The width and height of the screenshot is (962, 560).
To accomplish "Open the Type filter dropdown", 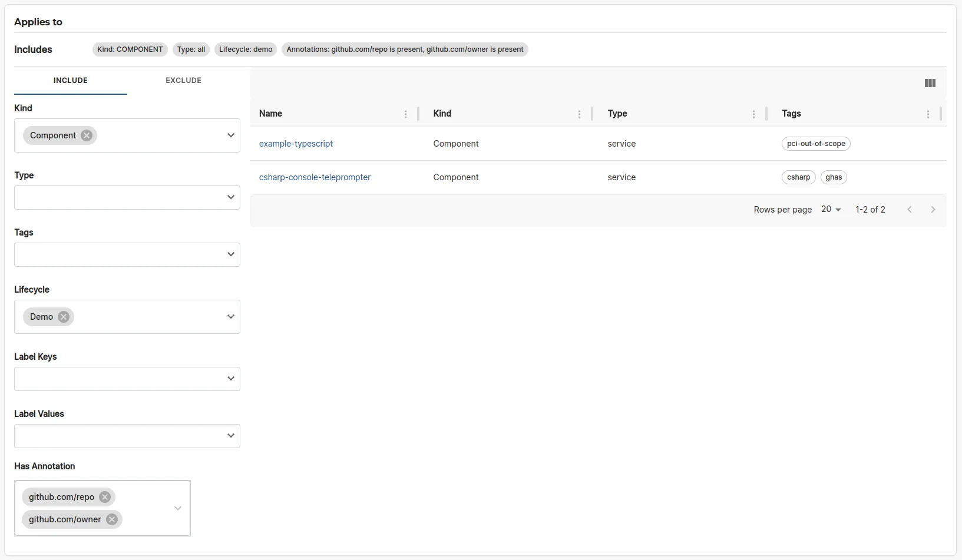I will click(230, 197).
